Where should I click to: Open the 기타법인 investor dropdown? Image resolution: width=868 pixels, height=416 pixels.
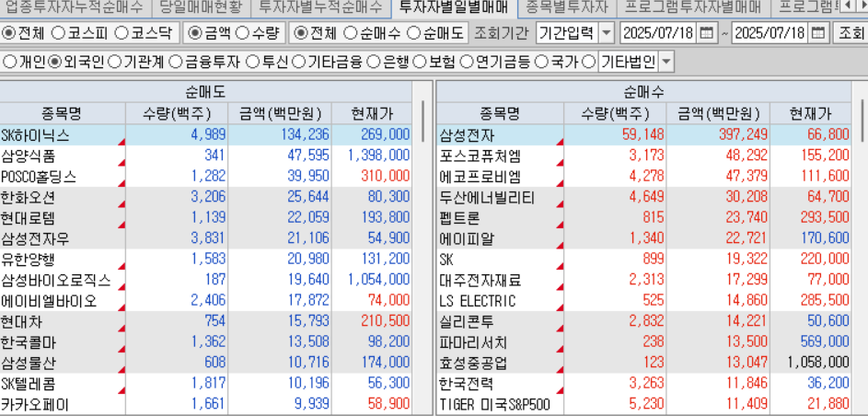click(666, 62)
